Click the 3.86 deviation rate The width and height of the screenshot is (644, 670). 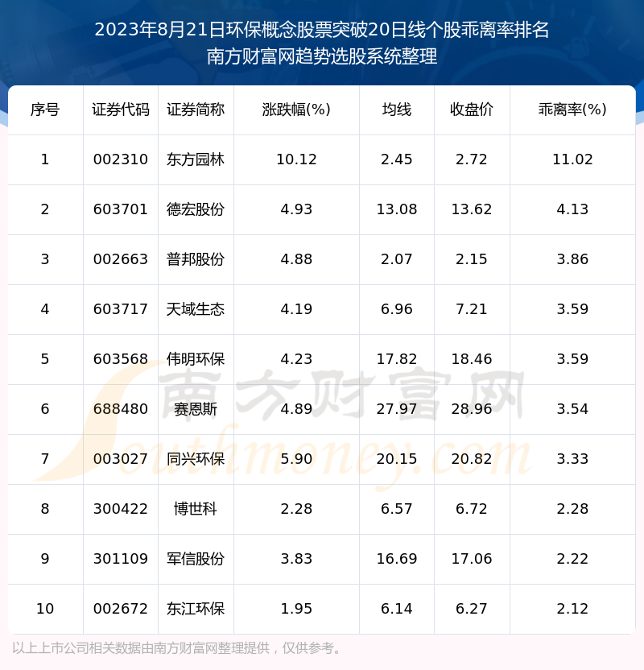coord(572,259)
